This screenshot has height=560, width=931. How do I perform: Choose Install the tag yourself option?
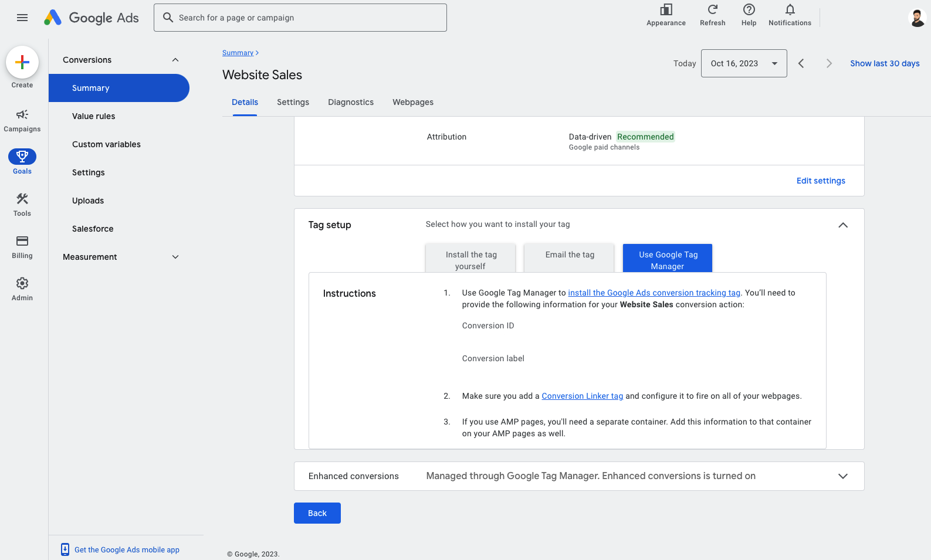[470, 258]
